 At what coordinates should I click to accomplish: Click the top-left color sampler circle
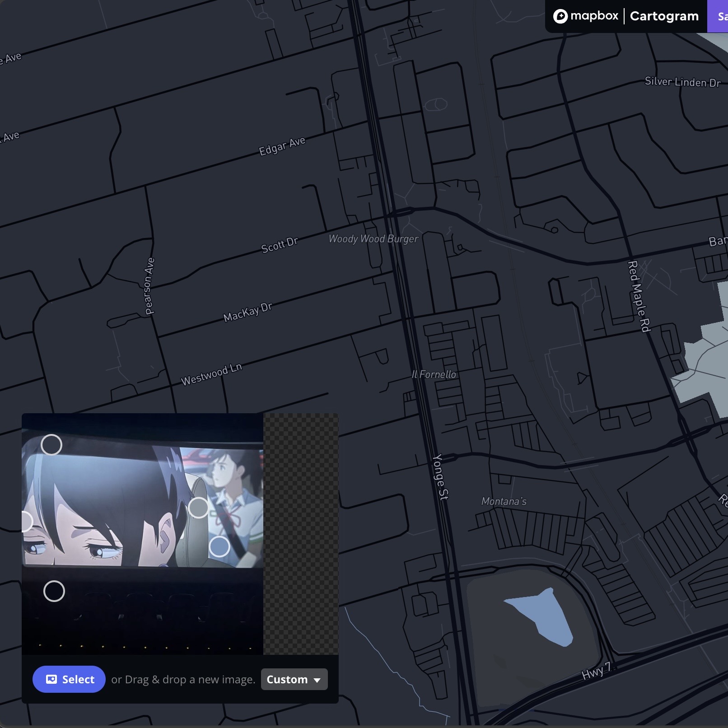(52, 445)
